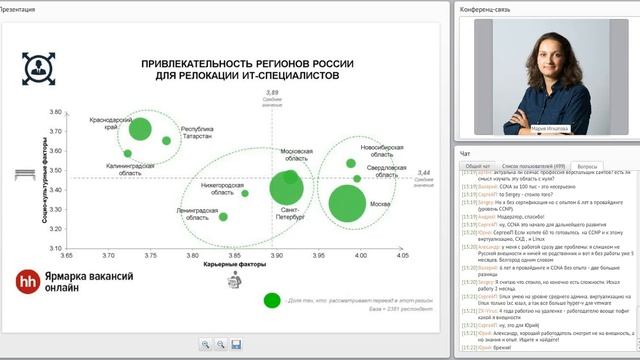The image size is (640, 360).
Task: Click the Нижегородская область bubble
Action: (245, 193)
